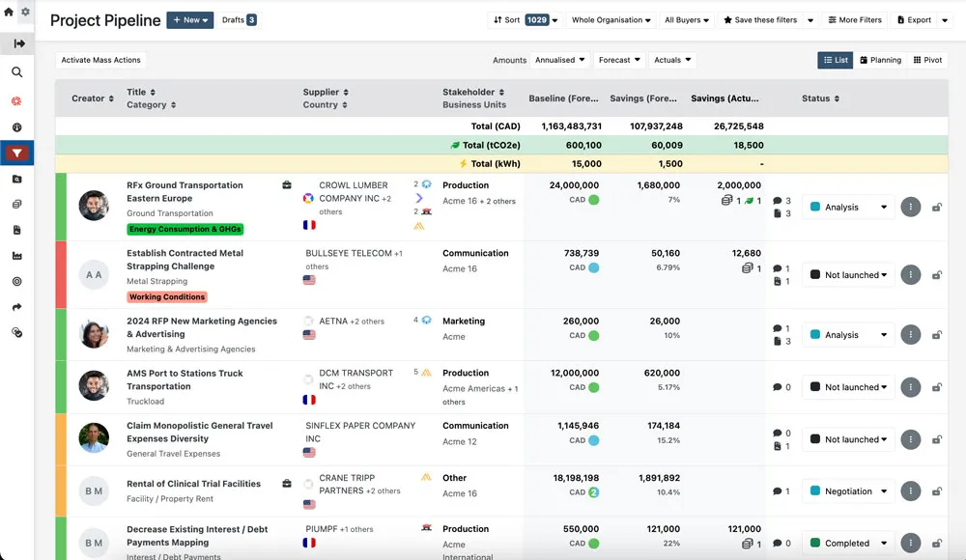Viewport: 966px width, 560px height.
Task: Open the Analysis status dropdown for RFx Ground Transportation
Action: click(x=848, y=207)
